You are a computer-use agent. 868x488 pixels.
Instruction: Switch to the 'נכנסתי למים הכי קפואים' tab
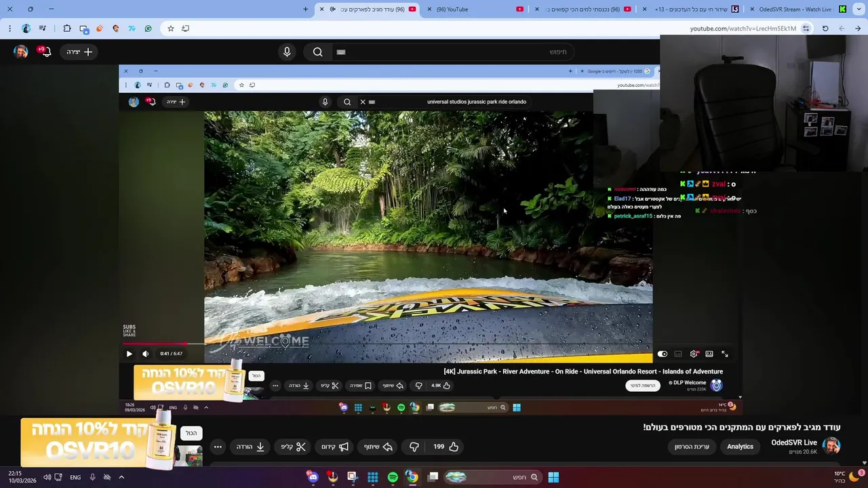click(583, 9)
